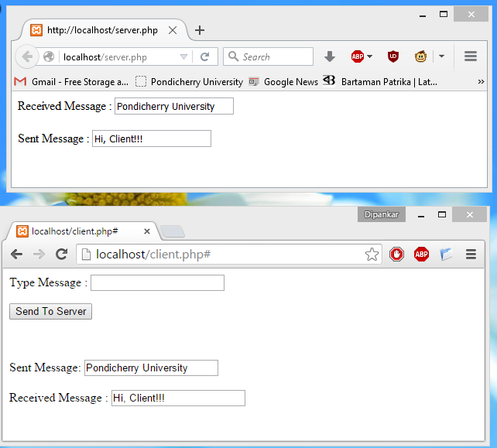Click Chrome forward arrow
This screenshot has height=448, width=497.
(39, 254)
